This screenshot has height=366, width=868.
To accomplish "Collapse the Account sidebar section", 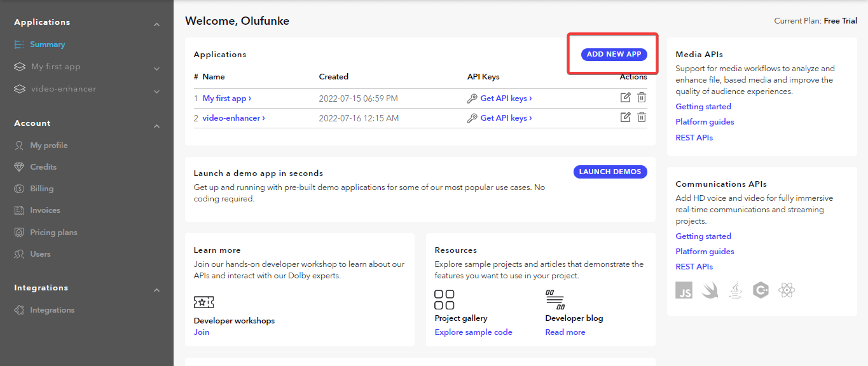I will coord(156,126).
